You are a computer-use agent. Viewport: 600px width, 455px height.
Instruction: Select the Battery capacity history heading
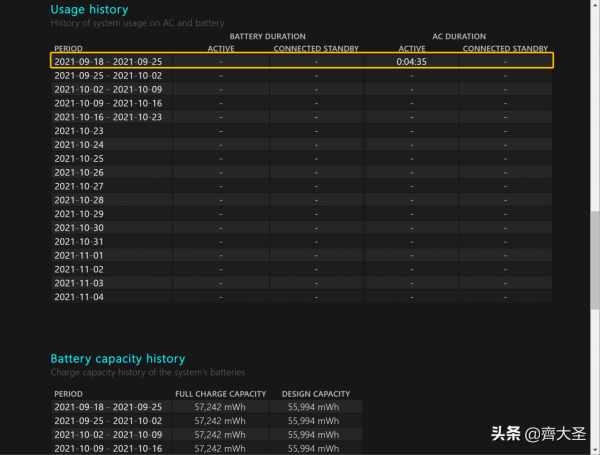118,358
